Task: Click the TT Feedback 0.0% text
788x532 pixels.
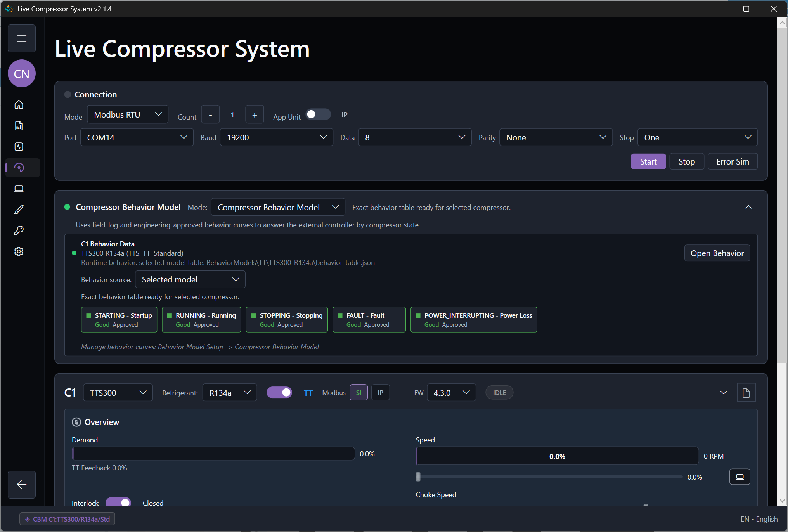Action: [99, 468]
